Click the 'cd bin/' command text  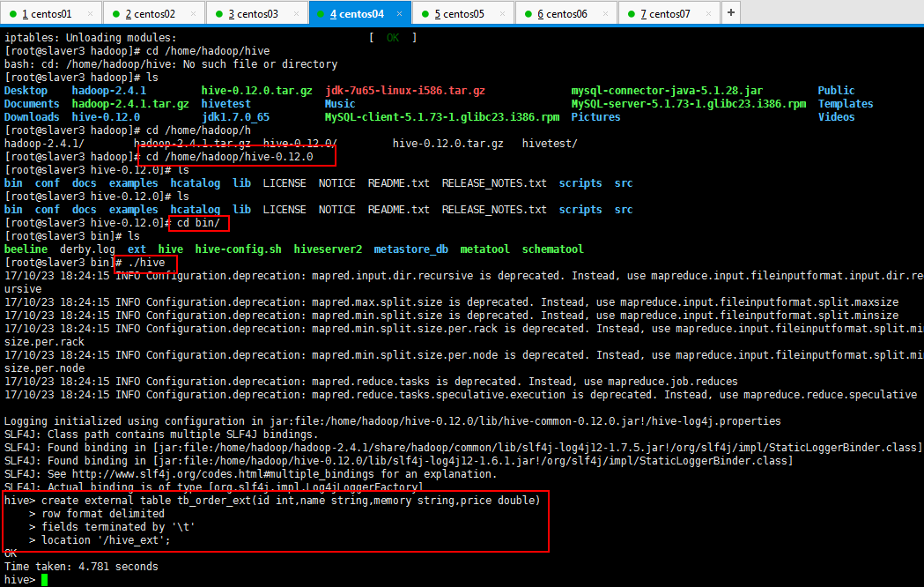198,223
